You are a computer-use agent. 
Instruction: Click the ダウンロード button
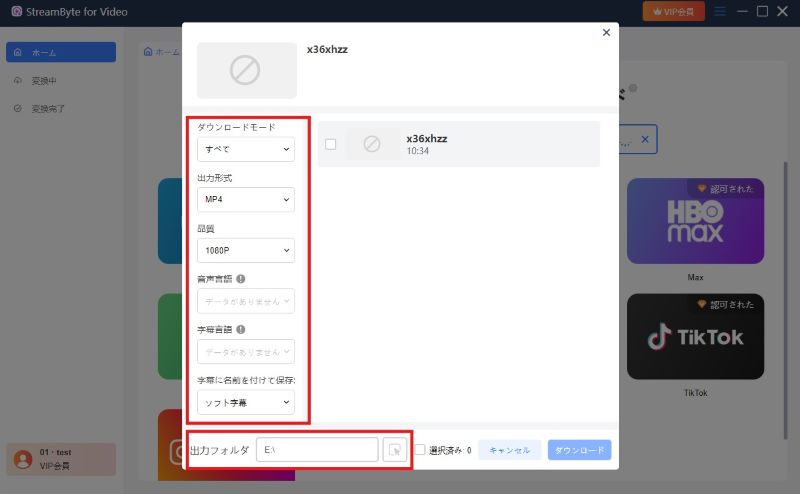coord(579,450)
